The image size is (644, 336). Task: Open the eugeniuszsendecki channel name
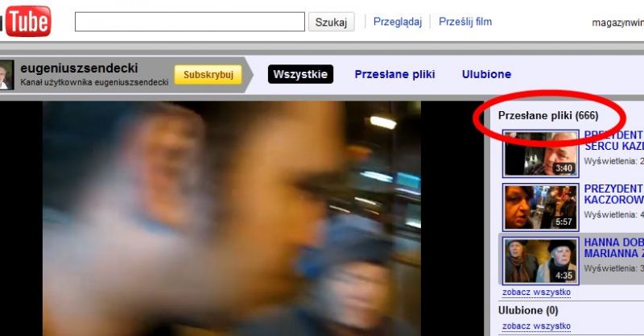click(x=79, y=68)
